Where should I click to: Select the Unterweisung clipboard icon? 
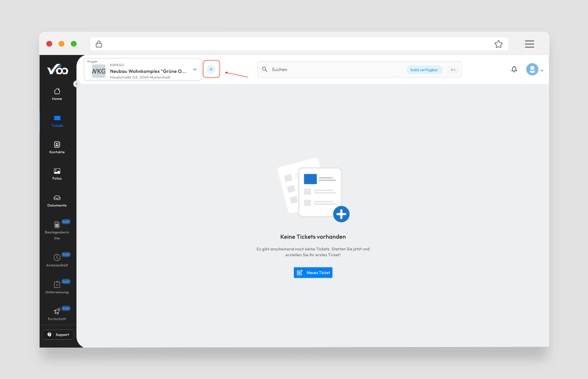tap(57, 284)
